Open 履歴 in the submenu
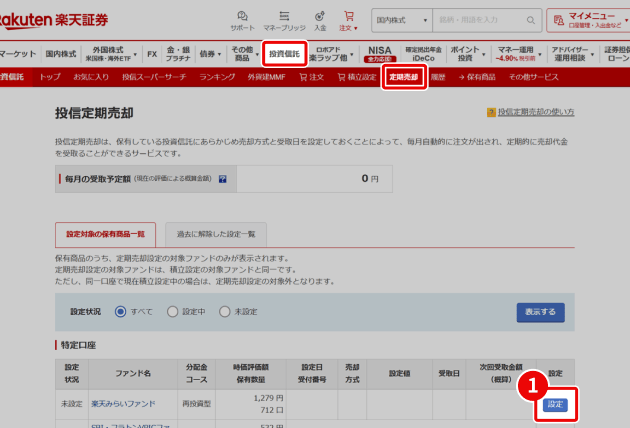 tap(438, 77)
